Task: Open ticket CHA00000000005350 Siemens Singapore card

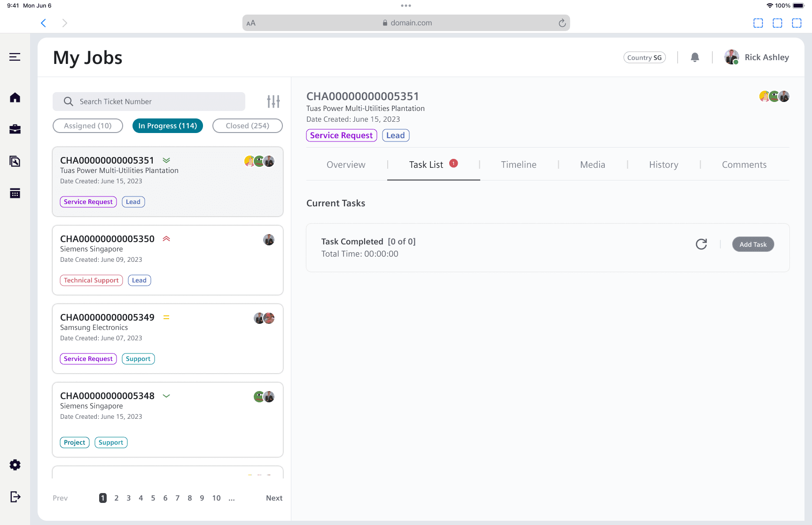Action: coord(168,260)
